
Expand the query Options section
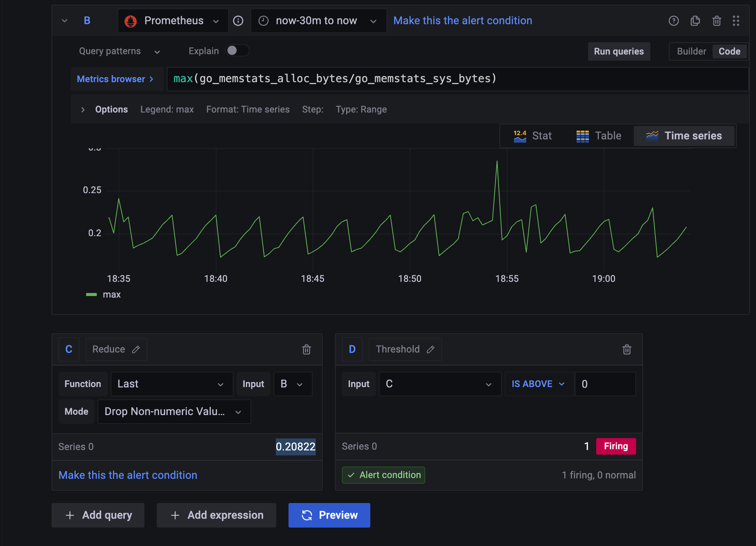coord(111,109)
